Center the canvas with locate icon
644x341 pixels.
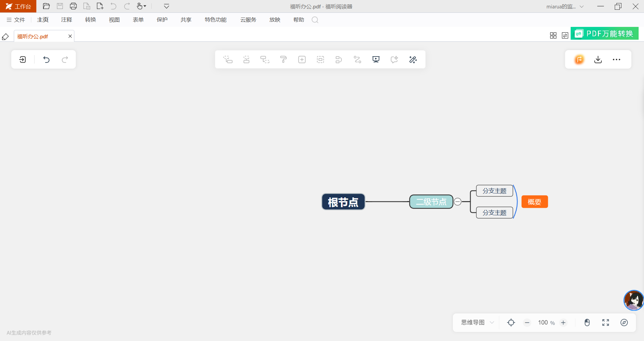click(511, 323)
